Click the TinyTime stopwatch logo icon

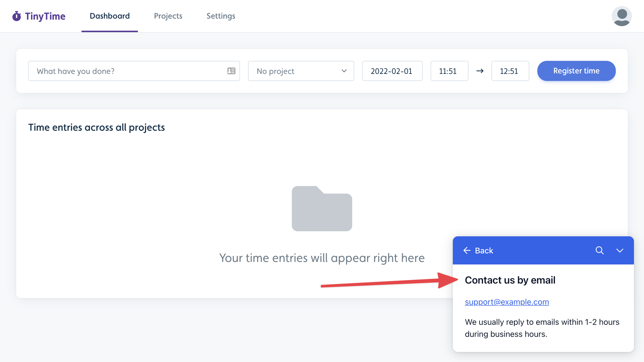[17, 16]
